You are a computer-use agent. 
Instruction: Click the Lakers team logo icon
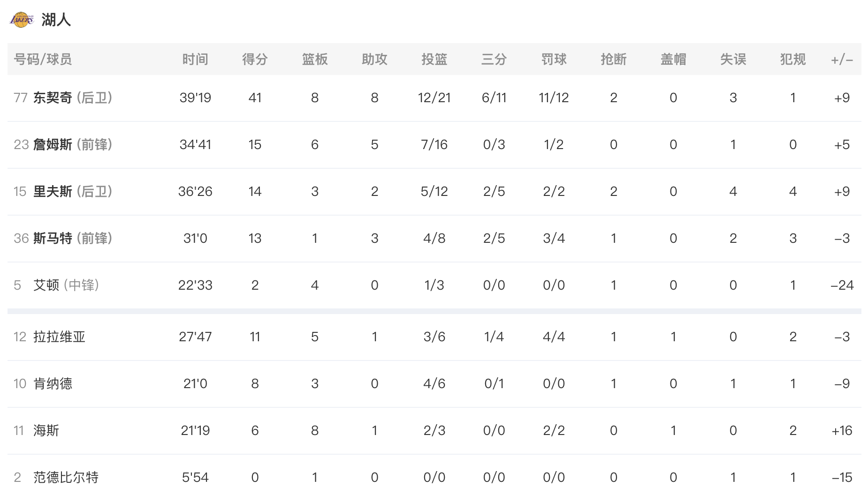point(22,20)
